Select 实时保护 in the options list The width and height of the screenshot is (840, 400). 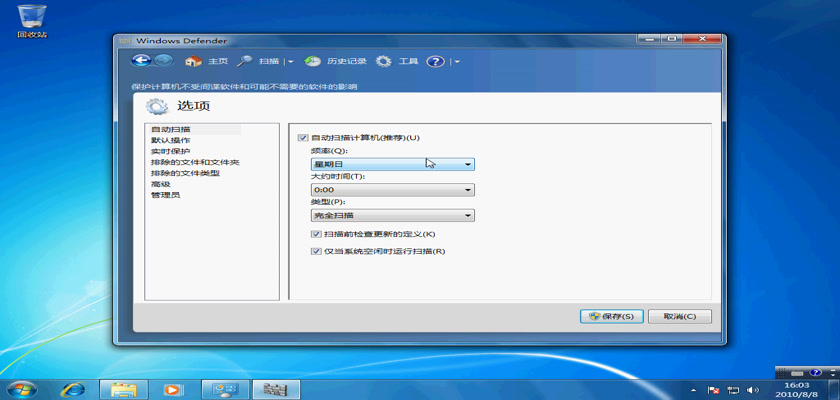[170, 151]
